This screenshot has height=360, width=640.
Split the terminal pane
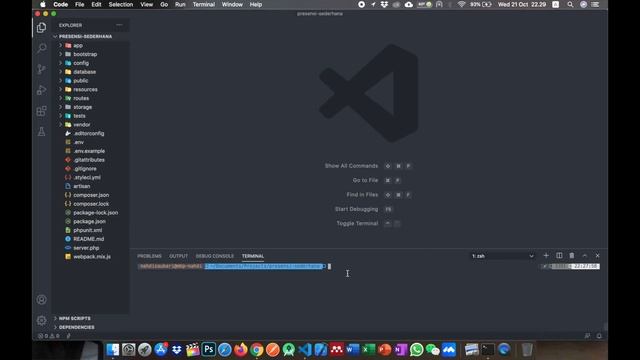point(559,256)
